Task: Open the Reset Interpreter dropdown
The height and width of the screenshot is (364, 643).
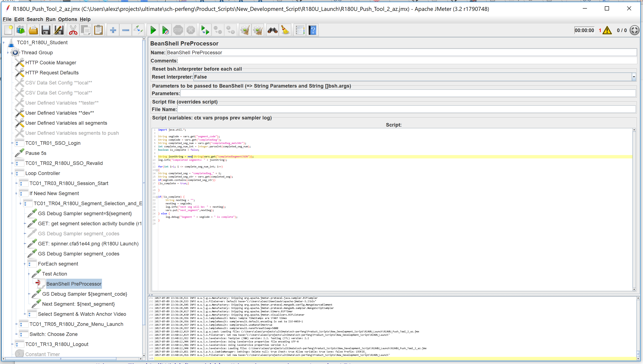Action: coord(634,77)
